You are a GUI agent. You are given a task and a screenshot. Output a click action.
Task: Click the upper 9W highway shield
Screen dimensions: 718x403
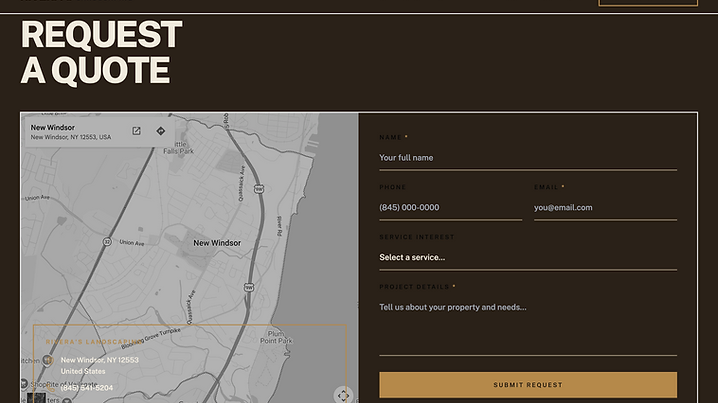[x=259, y=189]
